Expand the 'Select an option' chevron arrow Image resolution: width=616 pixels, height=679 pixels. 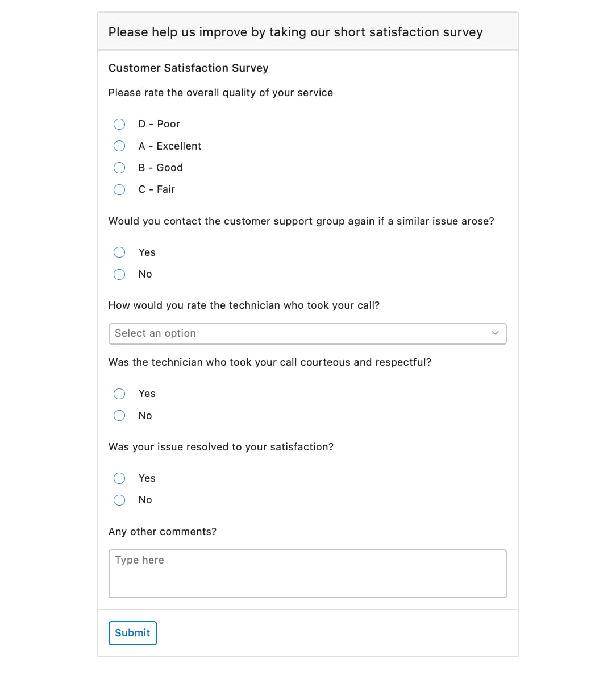495,334
